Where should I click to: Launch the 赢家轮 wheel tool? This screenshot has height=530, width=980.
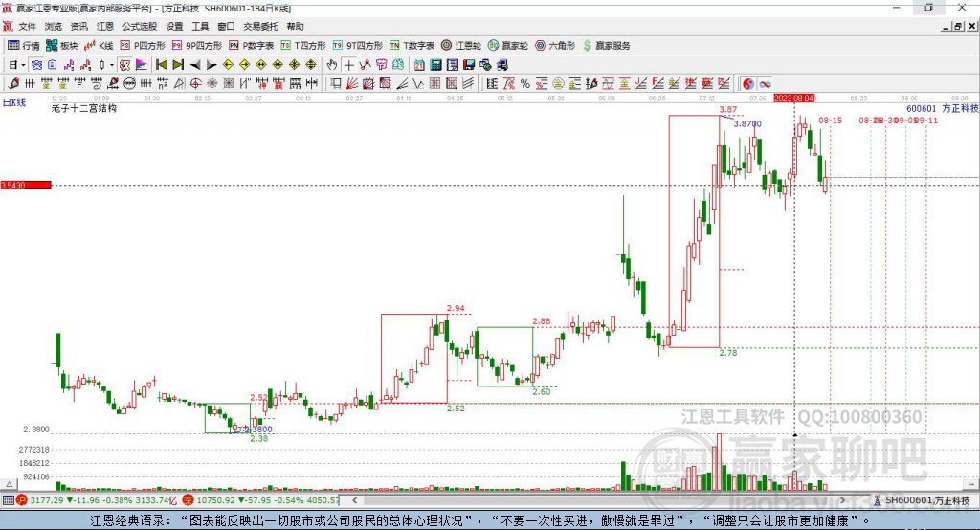(x=507, y=46)
